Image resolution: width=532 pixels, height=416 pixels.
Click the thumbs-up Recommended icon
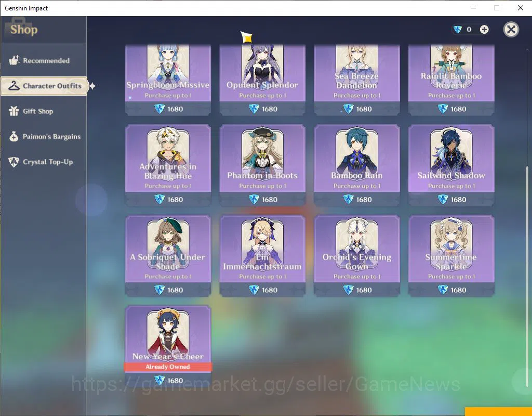(14, 60)
